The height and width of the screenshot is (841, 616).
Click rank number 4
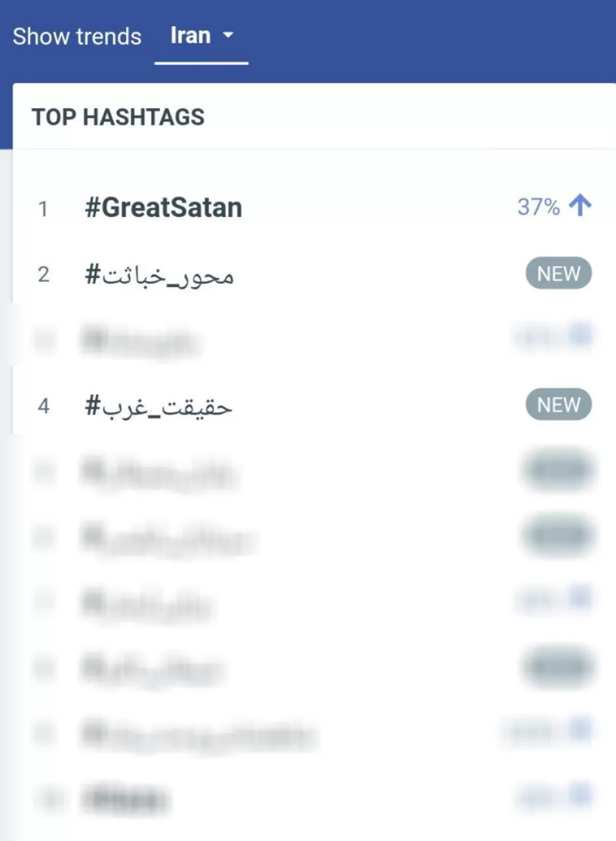43,406
